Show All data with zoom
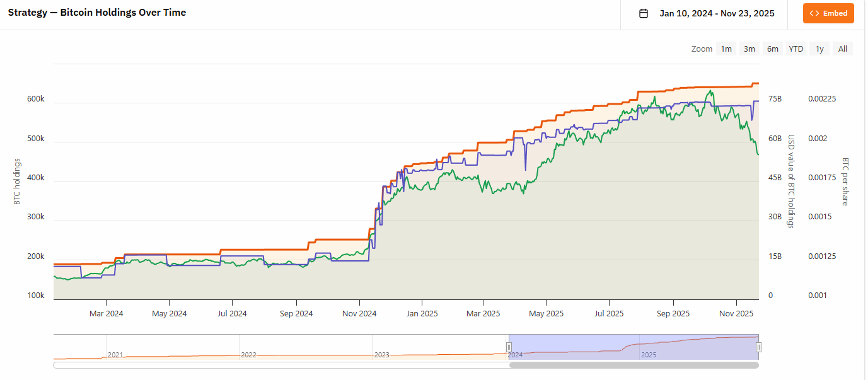Viewport: 868px width, 380px height. coord(843,49)
